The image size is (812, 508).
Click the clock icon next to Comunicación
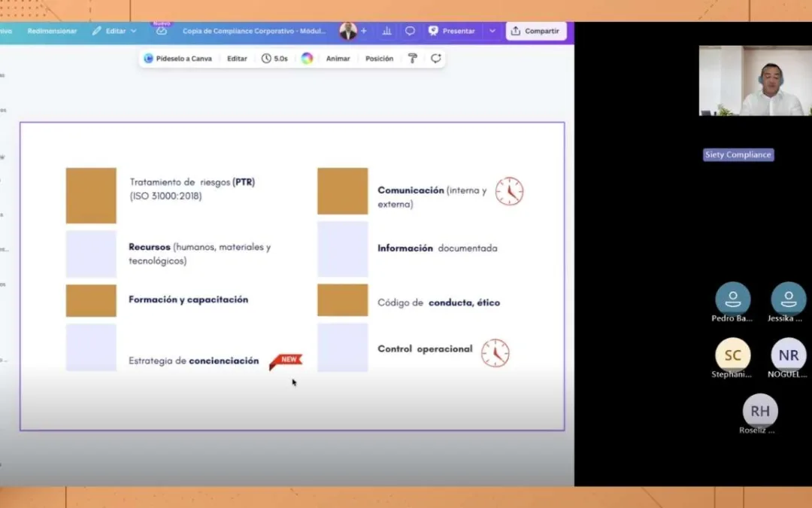point(510,191)
